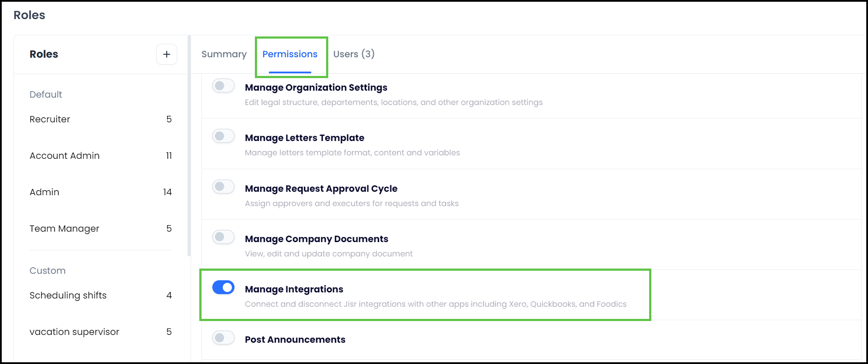Click the Manage Letters Template title
Viewport: 868px width, 364px height.
(x=304, y=138)
